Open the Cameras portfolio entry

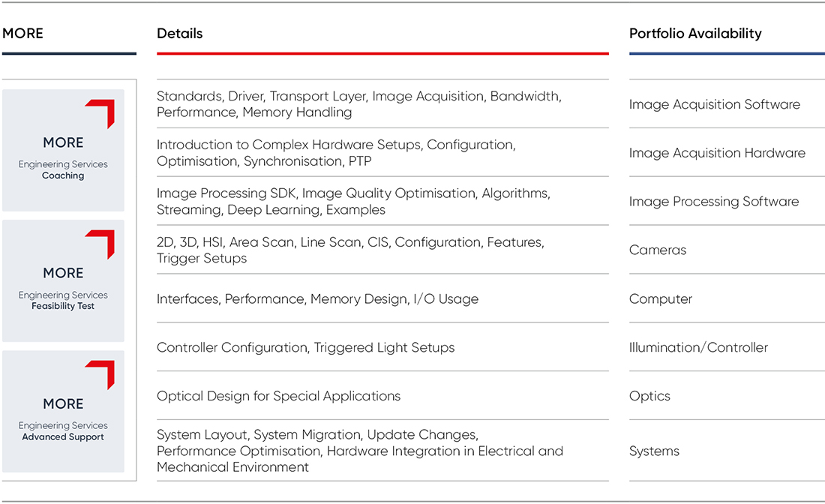pyautogui.click(x=658, y=250)
